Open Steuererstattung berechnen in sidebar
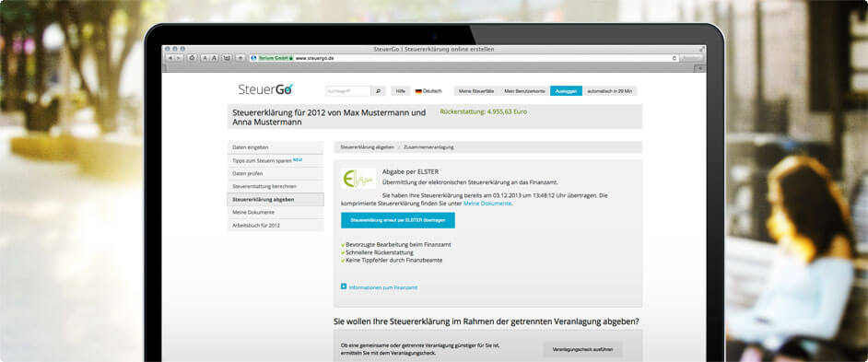This screenshot has height=362, width=868. [x=276, y=186]
